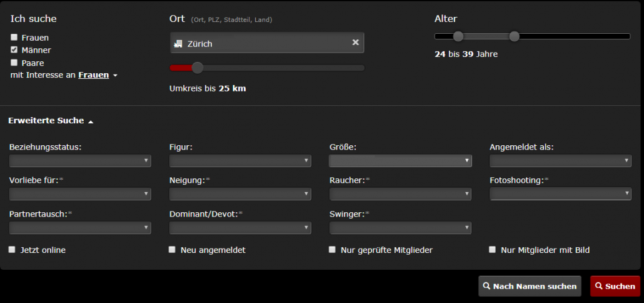Open the Figur dropdown
Image resolution: width=644 pixels, height=303 pixels.
[240, 160]
